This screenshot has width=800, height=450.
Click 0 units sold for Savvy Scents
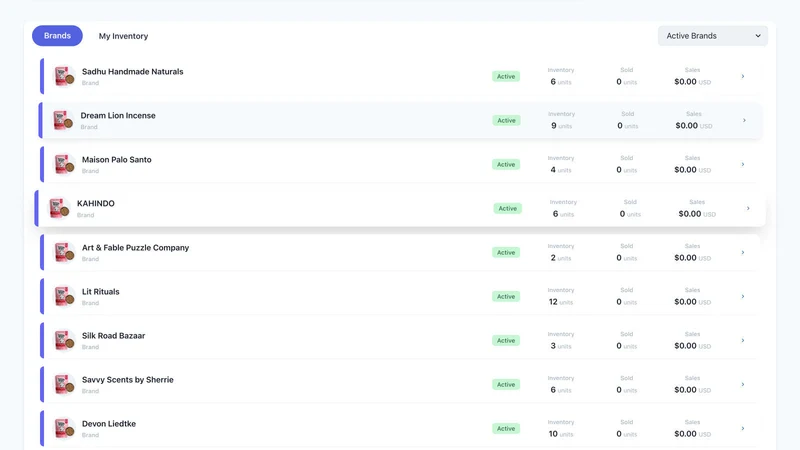pos(627,390)
